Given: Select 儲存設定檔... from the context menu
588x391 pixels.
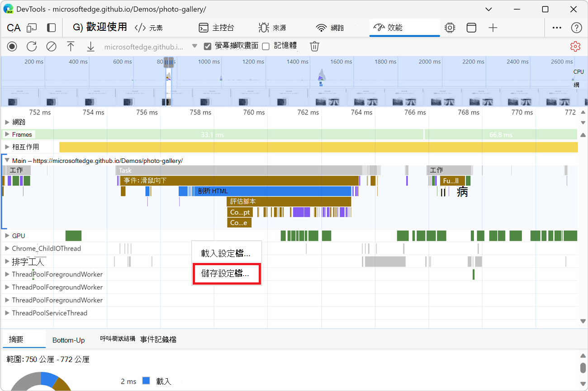Looking at the screenshot, I should tap(227, 274).
